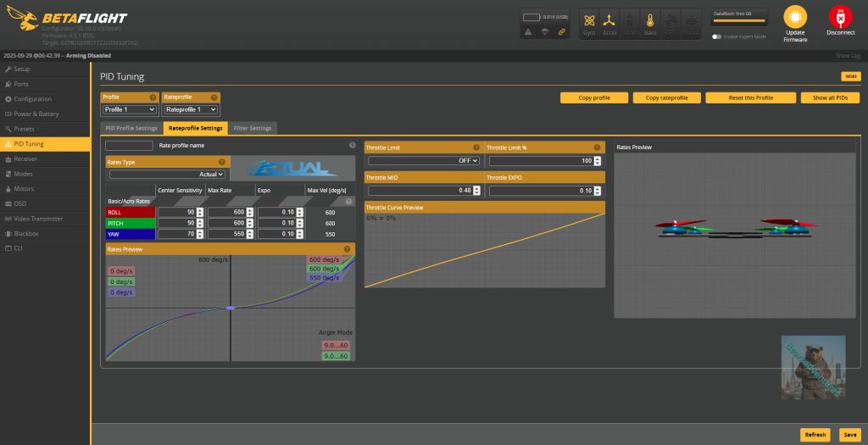Click the Rate profile name field
Image resolution: width=868 pixels, height=445 pixels.
129,146
